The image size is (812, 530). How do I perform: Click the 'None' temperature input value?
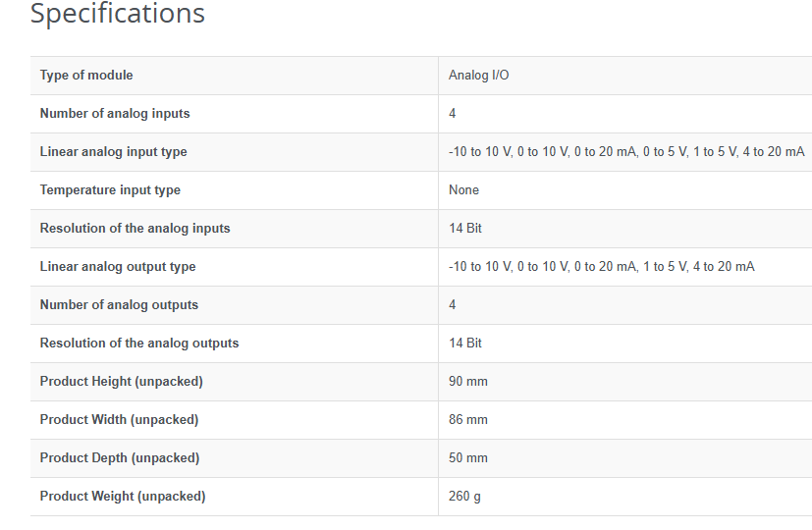click(463, 190)
